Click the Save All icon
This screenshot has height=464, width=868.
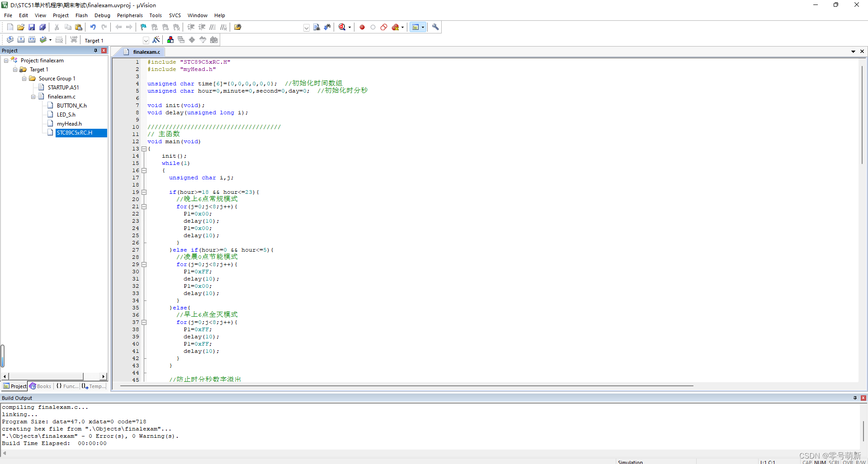coord(42,27)
